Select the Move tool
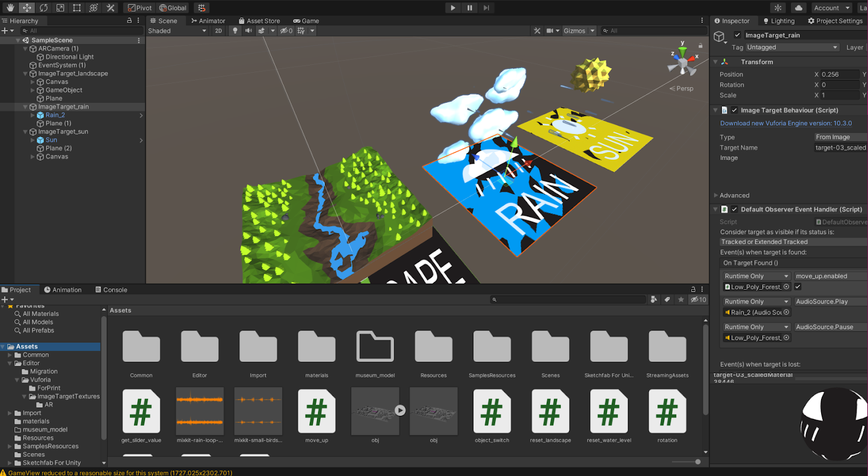 pyautogui.click(x=27, y=8)
